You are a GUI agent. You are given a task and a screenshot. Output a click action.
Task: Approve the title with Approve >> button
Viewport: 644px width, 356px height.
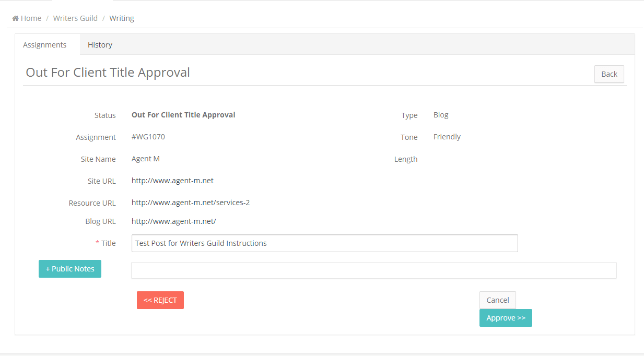pyautogui.click(x=506, y=318)
